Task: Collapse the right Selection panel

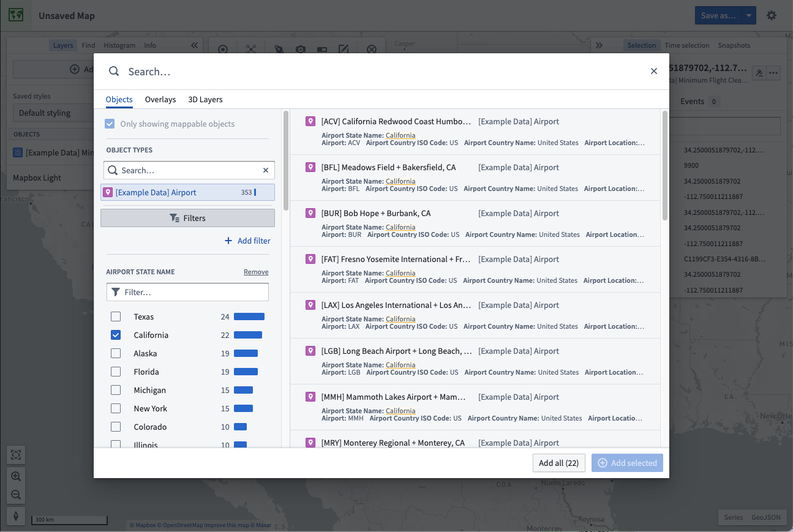Action: (599, 45)
